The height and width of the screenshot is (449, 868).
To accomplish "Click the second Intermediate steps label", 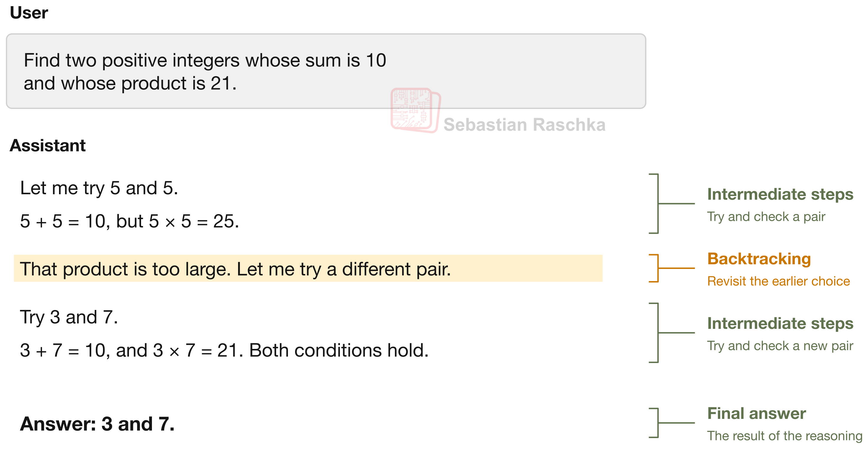I will pos(780,323).
